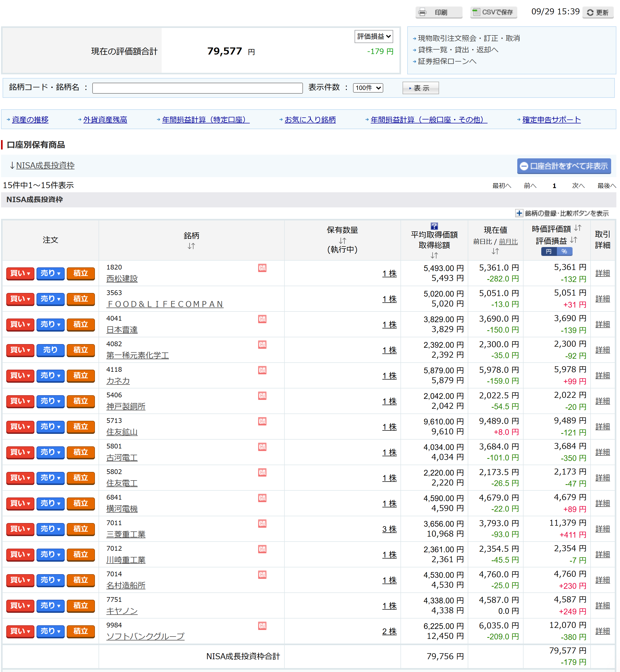Click the print icon button
This screenshot has height=672, width=620.
[439, 13]
